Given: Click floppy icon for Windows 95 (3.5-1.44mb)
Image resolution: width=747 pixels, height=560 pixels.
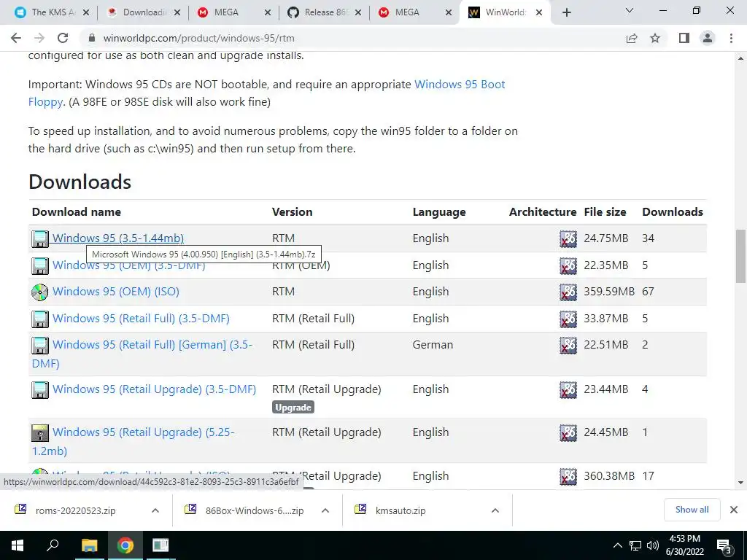Looking at the screenshot, I should (40, 238).
